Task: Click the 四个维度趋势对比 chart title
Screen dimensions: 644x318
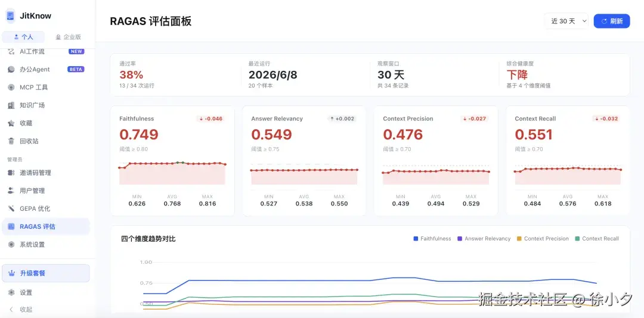Action: pos(148,239)
